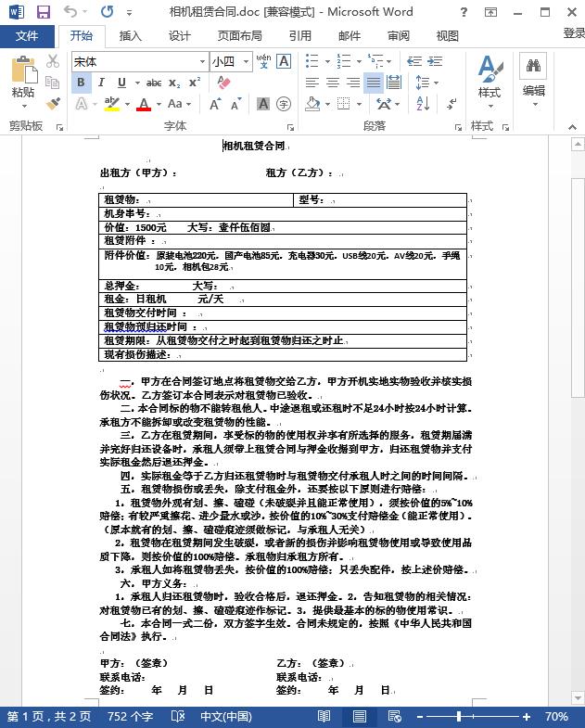The height and width of the screenshot is (728, 585).
Task: Click 登录 to sign in
Action: tap(574, 33)
